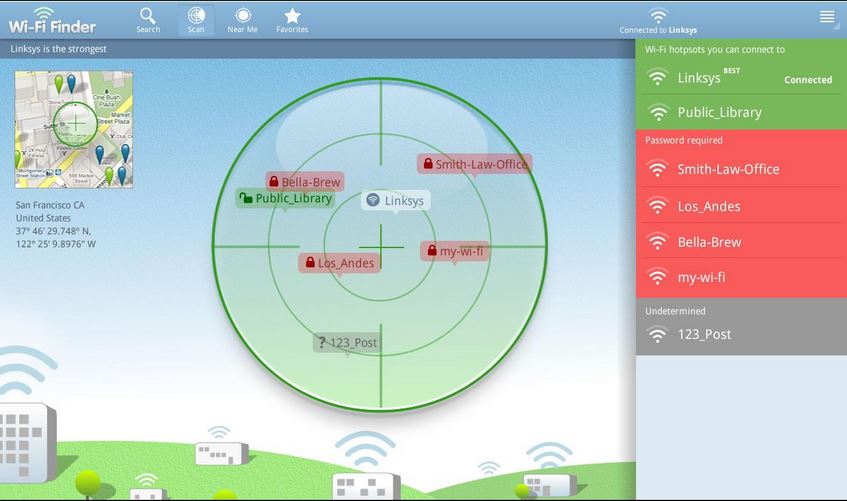
Task: Tap the Smith-Law-Office marker on the radar
Action: [x=475, y=164]
